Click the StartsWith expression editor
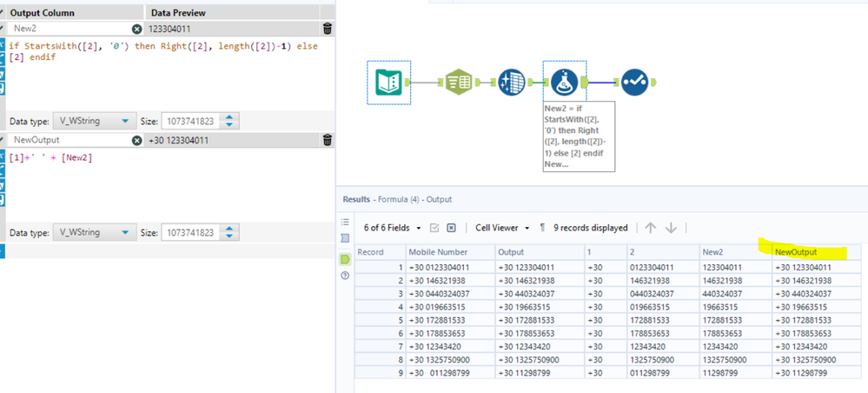868x393 pixels. pos(170,74)
